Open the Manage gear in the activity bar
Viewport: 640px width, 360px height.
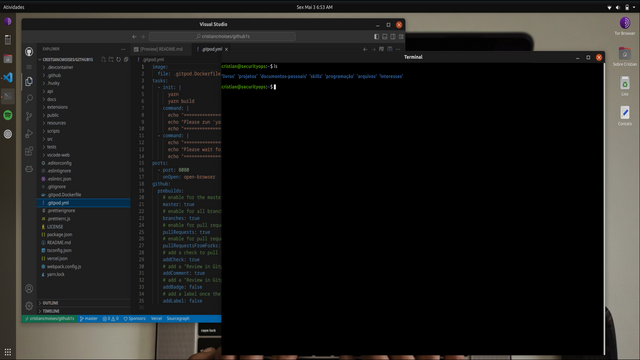pos(29,306)
